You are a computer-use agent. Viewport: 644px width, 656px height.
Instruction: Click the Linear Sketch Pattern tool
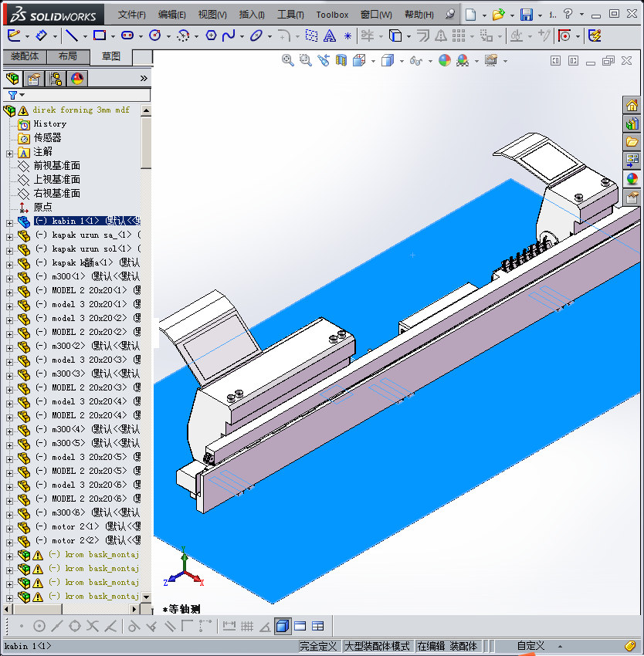coord(459,36)
